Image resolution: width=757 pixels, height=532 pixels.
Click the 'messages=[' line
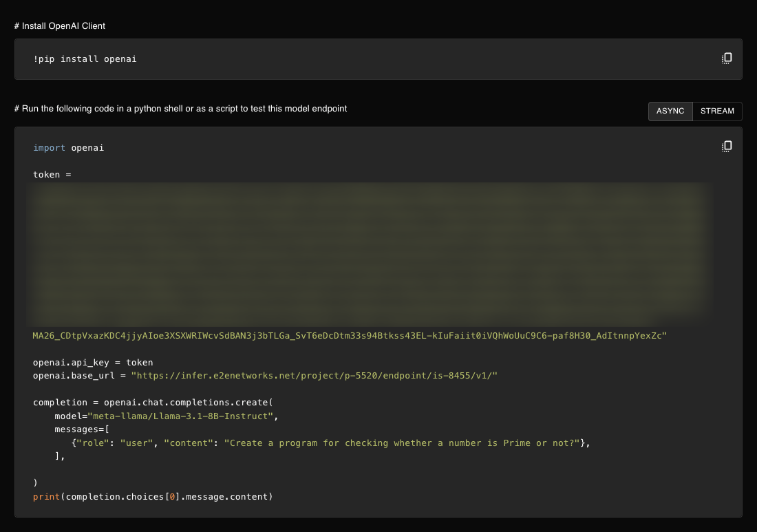(x=82, y=429)
